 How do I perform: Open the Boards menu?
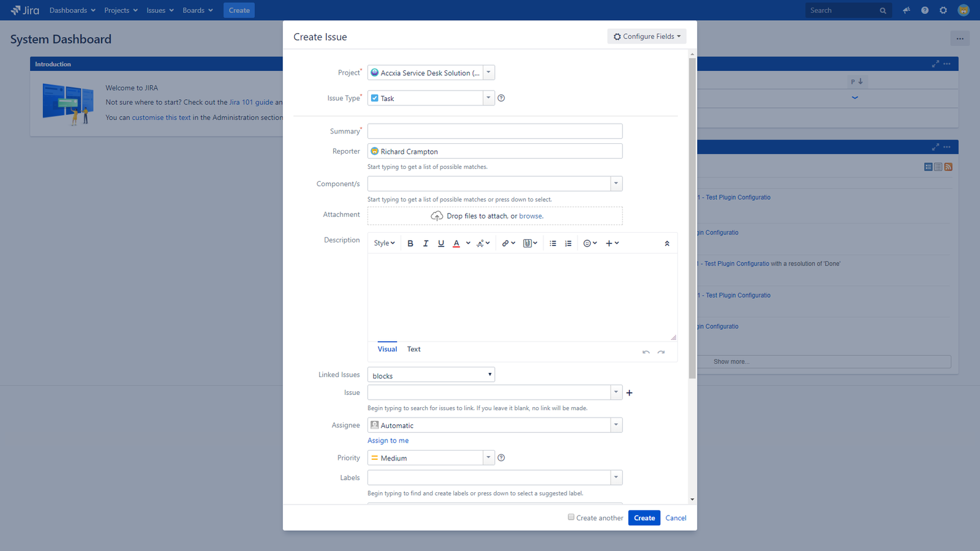click(197, 10)
